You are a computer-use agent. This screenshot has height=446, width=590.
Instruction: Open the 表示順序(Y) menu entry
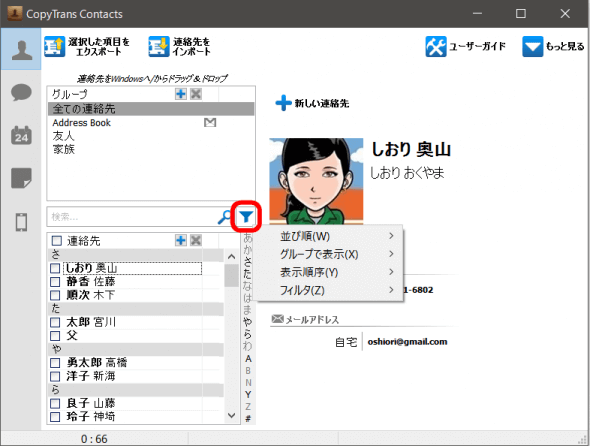tap(330, 272)
